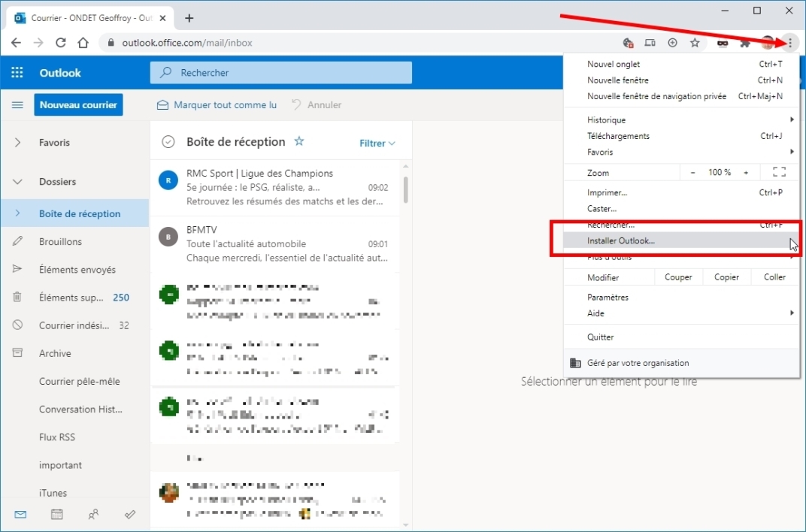This screenshot has width=806, height=532.
Task: Expand the Favoris section
Action: [x=17, y=142]
